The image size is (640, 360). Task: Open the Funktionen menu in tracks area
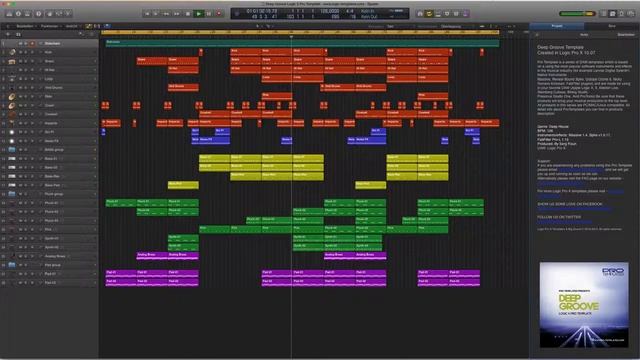tap(51, 26)
